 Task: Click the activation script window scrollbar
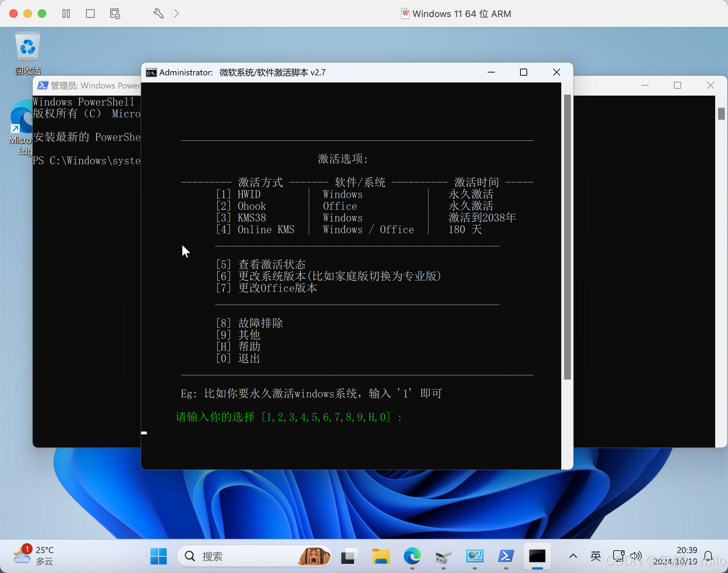click(567, 237)
